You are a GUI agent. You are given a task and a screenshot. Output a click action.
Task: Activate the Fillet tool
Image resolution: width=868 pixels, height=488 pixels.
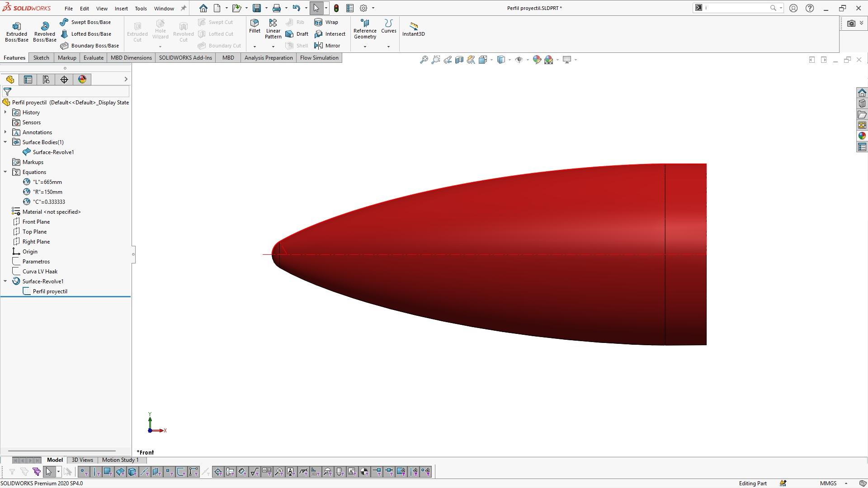255,27
